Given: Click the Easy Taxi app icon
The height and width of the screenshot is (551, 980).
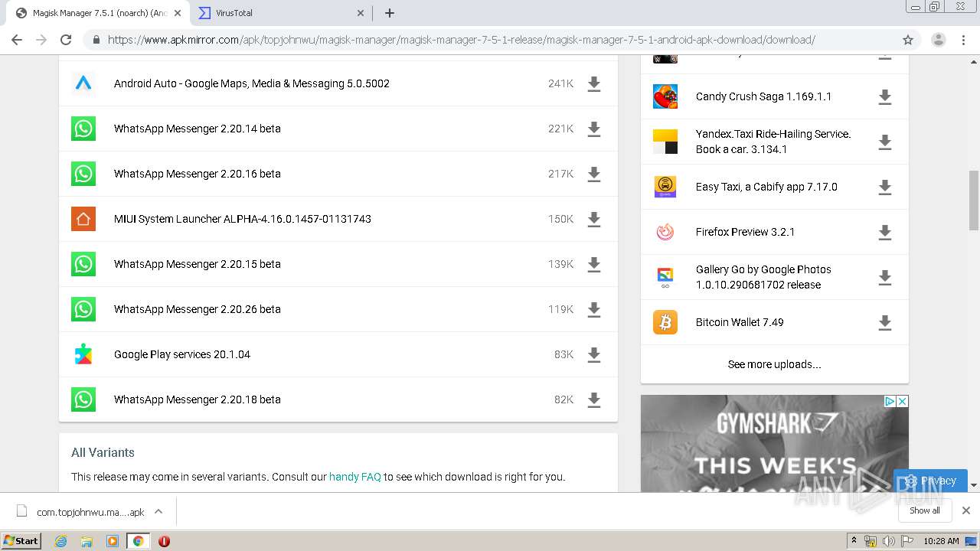Looking at the screenshot, I should point(665,187).
